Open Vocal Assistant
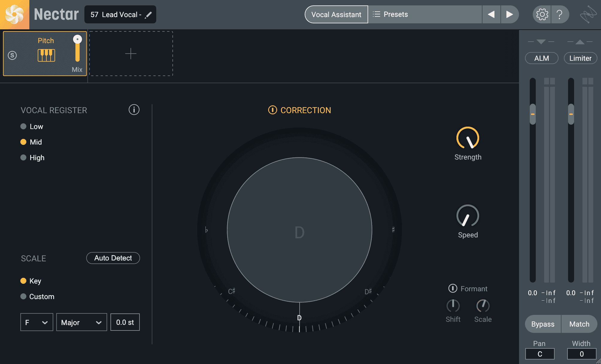Image resolution: width=601 pixels, height=364 pixels. (x=336, y=14)
